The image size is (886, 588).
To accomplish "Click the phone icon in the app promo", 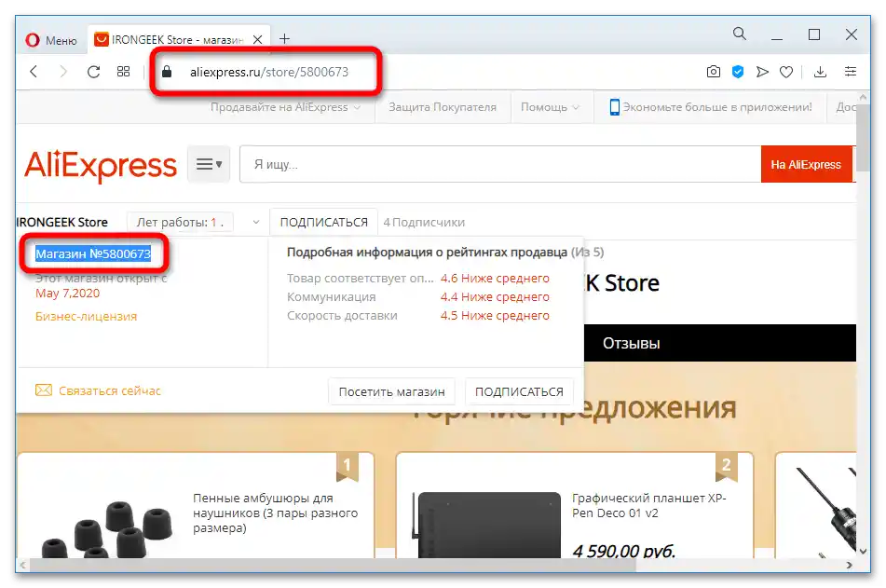I will (615, 107).
